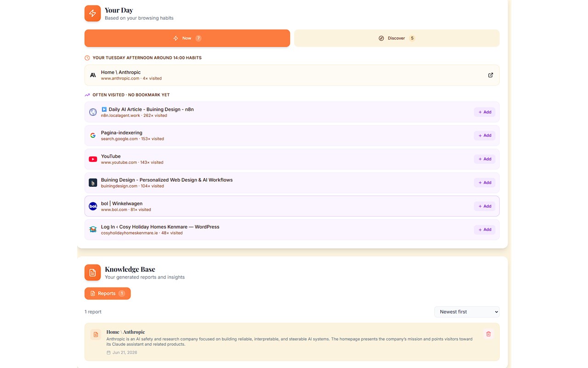Click 'n8n.localagent.work · 262× visited' text
The height and width of the screenshot is (368, 588).
coord(134,115)
